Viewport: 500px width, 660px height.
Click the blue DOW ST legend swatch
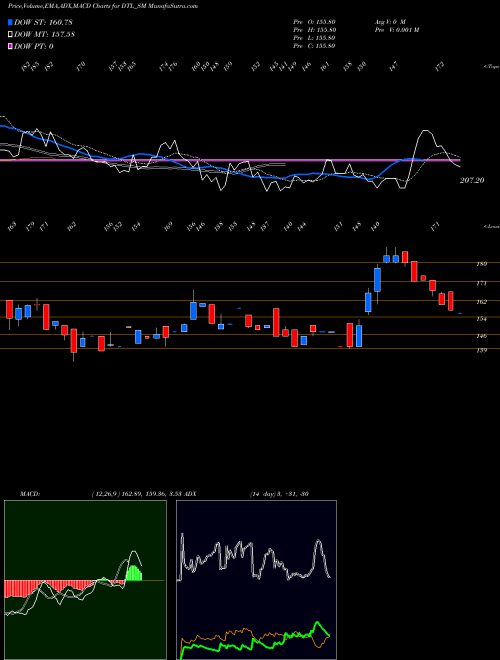pos(11,22)
